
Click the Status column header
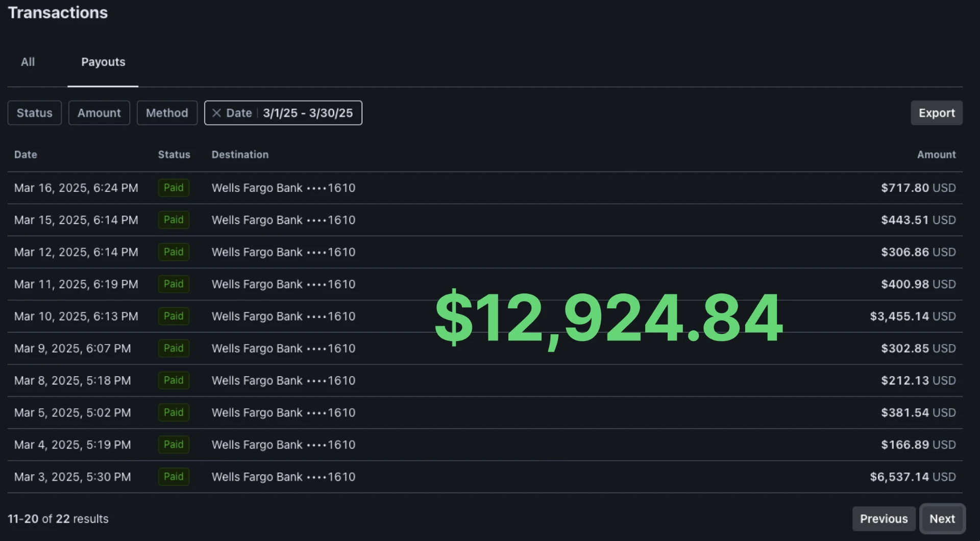(x=174, y=155)
